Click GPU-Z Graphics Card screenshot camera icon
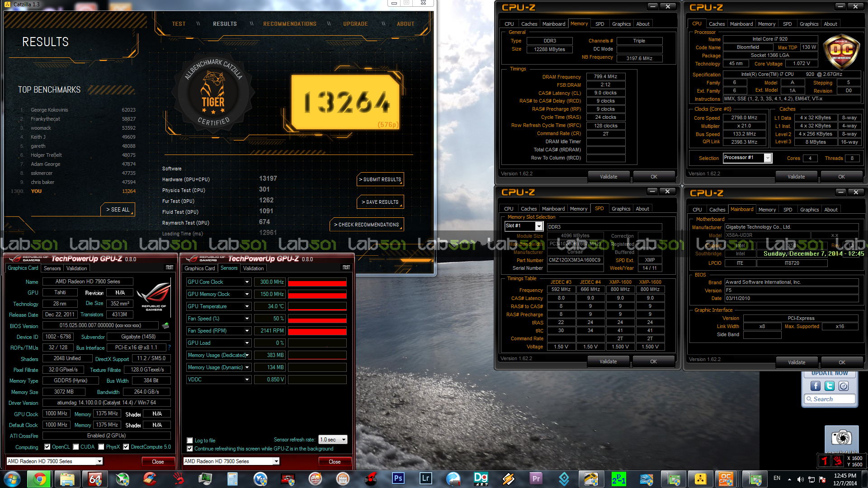868x488 pixels. pyautogui.click(x=170, y=267)
